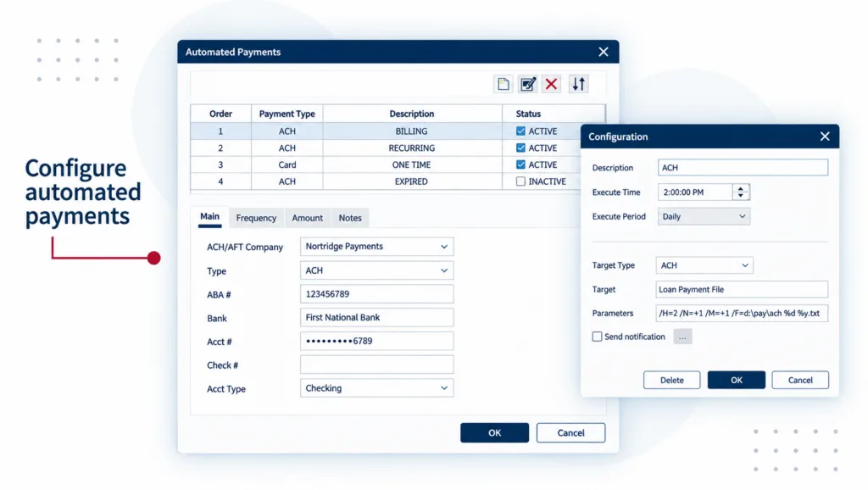Check INACTIVE status box for EXPIRED row
868x490 pixels.
pyautogui.click(x=520, y=181)
